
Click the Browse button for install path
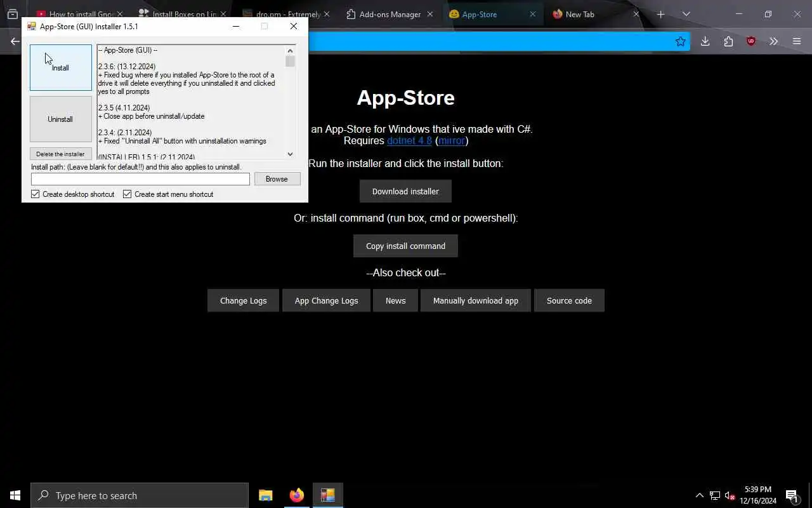point(277,179)
